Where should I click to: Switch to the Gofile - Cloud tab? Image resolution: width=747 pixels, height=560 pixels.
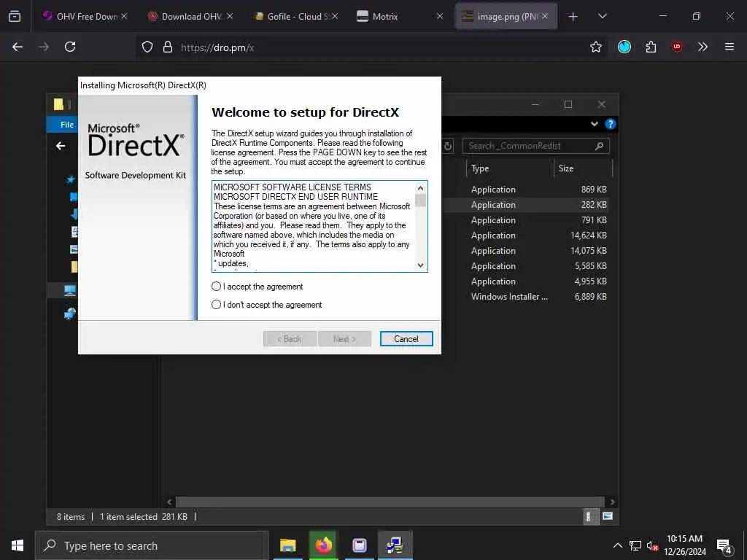pyautogui.click(x=295, y=16)
